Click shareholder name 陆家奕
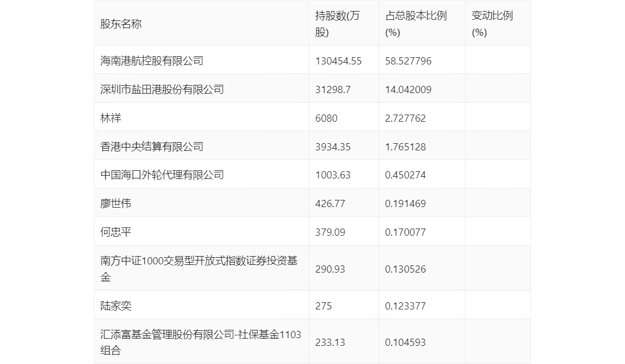This screenshot has height=364, width=625. tap(116, 306)
